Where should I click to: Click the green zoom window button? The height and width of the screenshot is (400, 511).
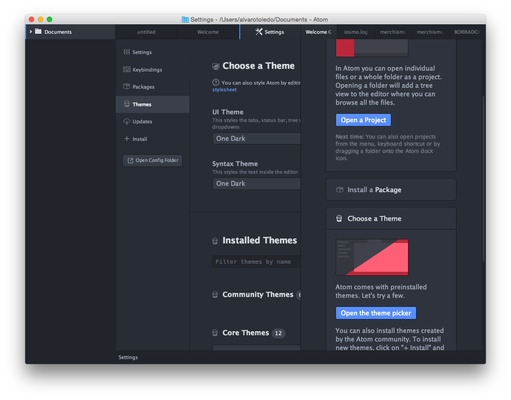point(49,19)
